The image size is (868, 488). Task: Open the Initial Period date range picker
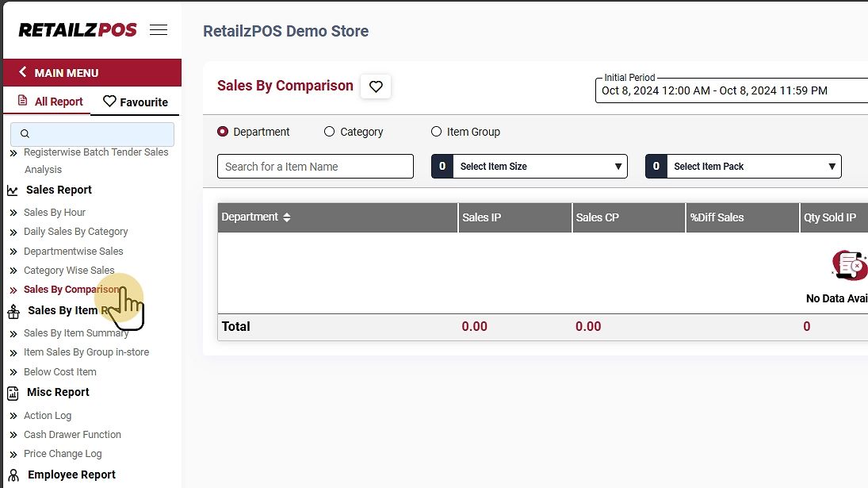[x=729, y=90]
